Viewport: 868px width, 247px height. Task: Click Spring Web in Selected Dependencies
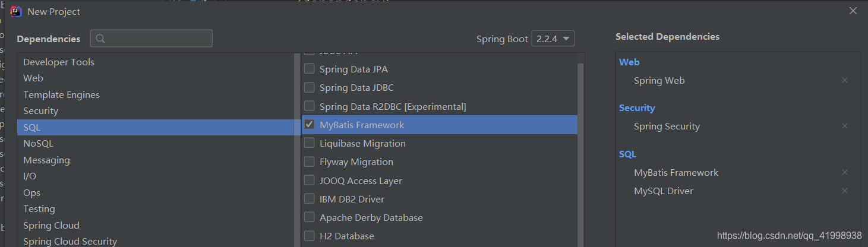point(659,80)
